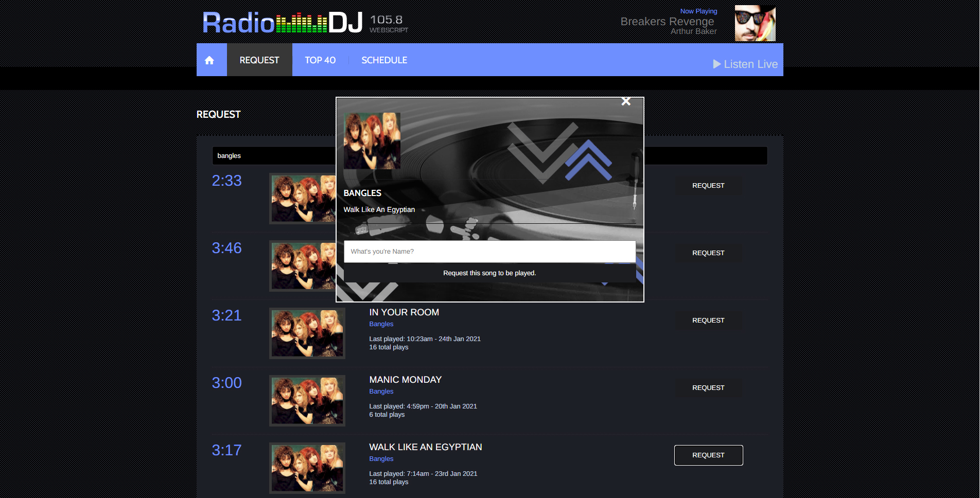This screenshot has height=498, width=980.
Task: Open the Now Playing album art
Action: pos(755,24)
